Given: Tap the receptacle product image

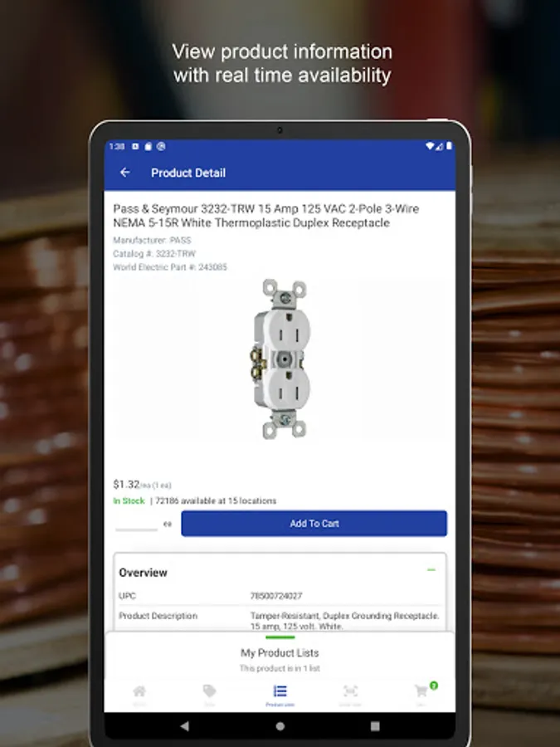Looking at the screenshot, I should (281, 359).
